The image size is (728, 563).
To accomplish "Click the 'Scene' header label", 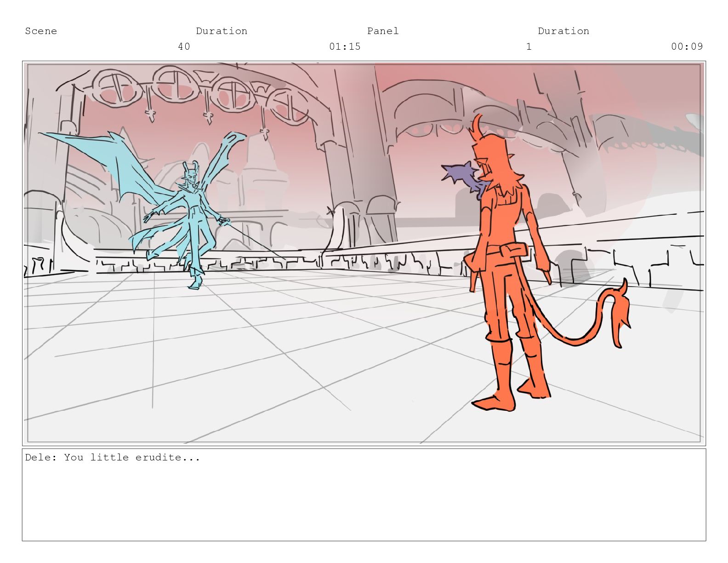I will (41, 31).
